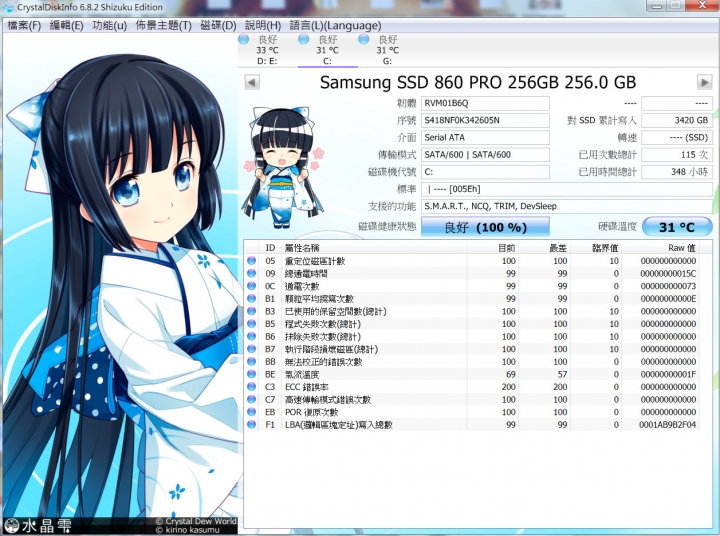Click the CrystalDiskInfo title bar app icon
The image size is (720, 536).
click(x=8, y=7)
